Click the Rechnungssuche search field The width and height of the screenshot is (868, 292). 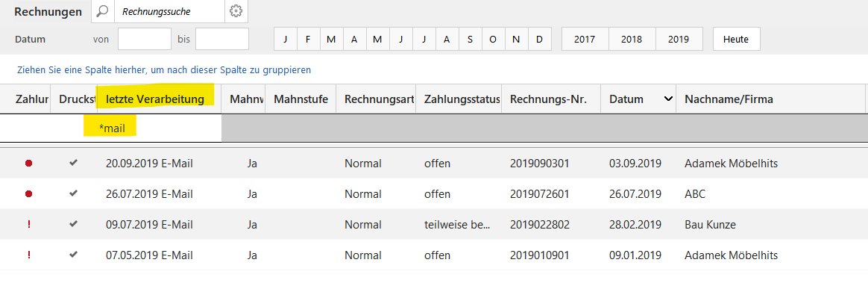[169, 11]
